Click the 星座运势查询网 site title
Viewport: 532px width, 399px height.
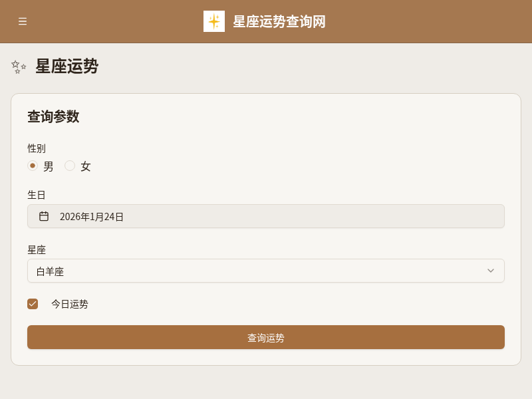(279, 21)
